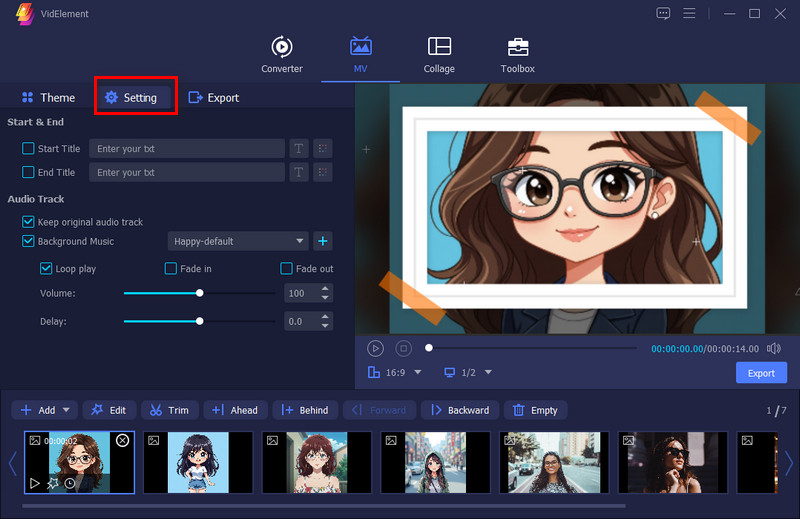Open the Collage module
This screenshot has width=800, height=519.
(x=438, y=54)
